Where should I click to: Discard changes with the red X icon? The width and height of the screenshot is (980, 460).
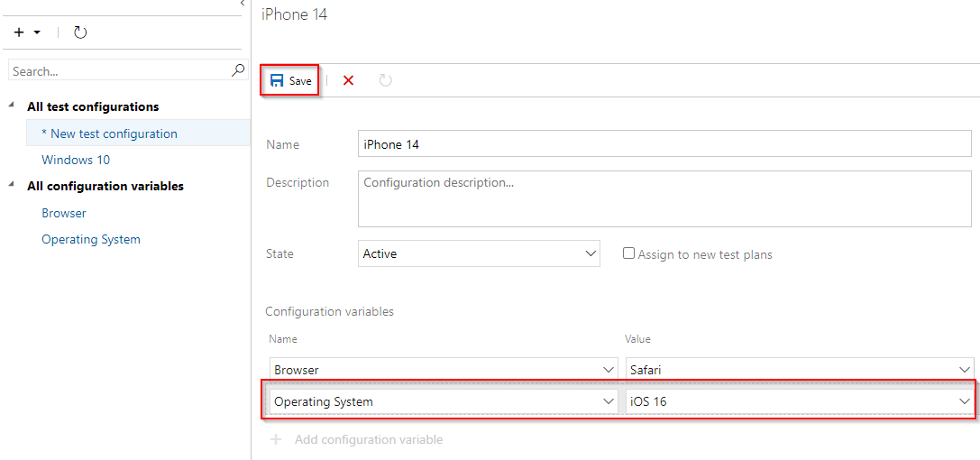pos(349,80)
